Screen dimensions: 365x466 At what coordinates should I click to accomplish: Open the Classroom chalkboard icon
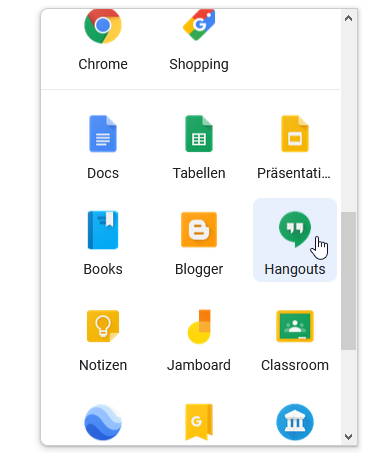click(x=295, y=326)
